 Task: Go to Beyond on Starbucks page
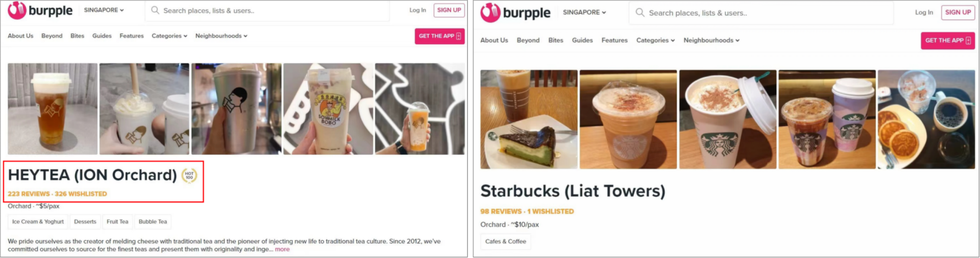(x=528, y=40)
